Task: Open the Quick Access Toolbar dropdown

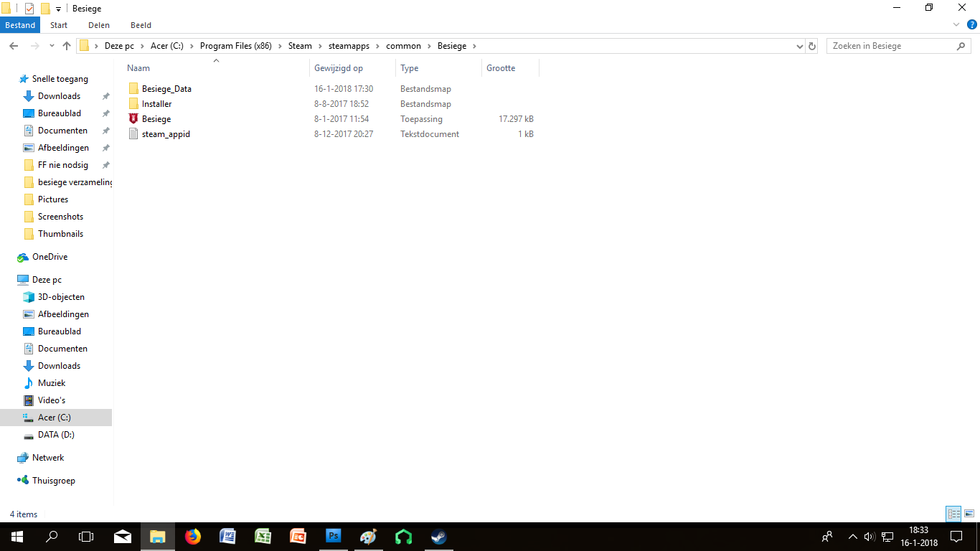Action: (x=58, y=9)
